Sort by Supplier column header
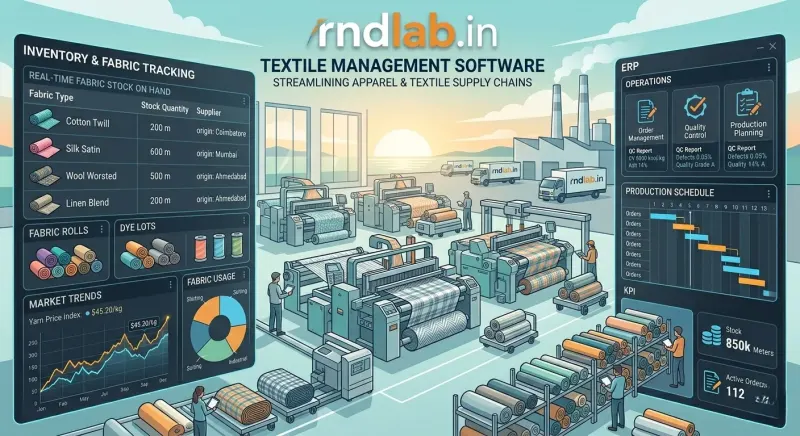The width and height of the screenshot is (800, 436). pyautogui.click(x=209, y=112)
